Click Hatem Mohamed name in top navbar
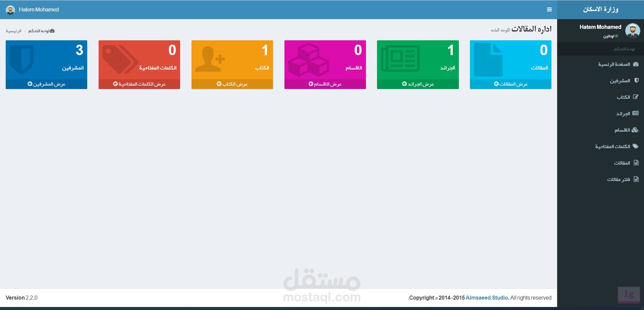 point(39,10)
